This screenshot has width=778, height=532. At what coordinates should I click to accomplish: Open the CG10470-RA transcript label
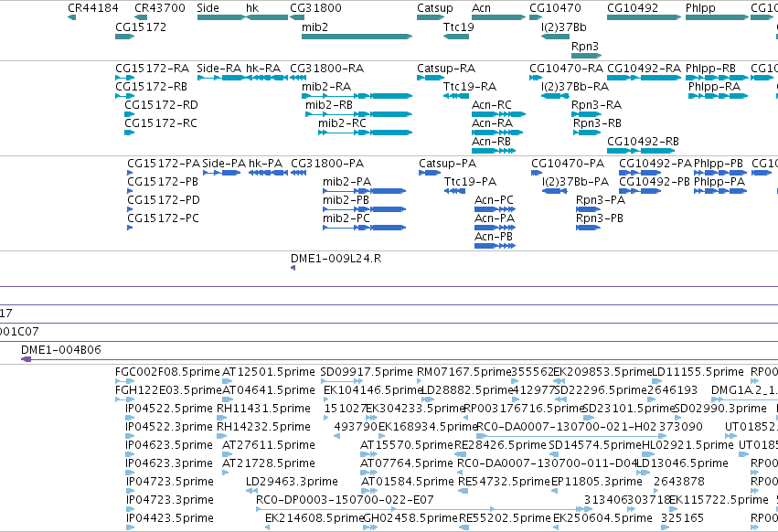click(566, 68)
